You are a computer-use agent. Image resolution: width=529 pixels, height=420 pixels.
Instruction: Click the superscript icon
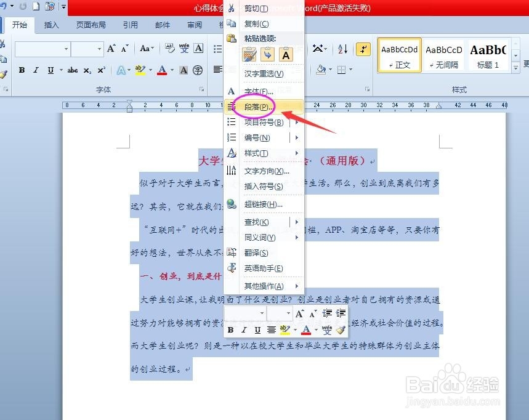coord(101,70)
